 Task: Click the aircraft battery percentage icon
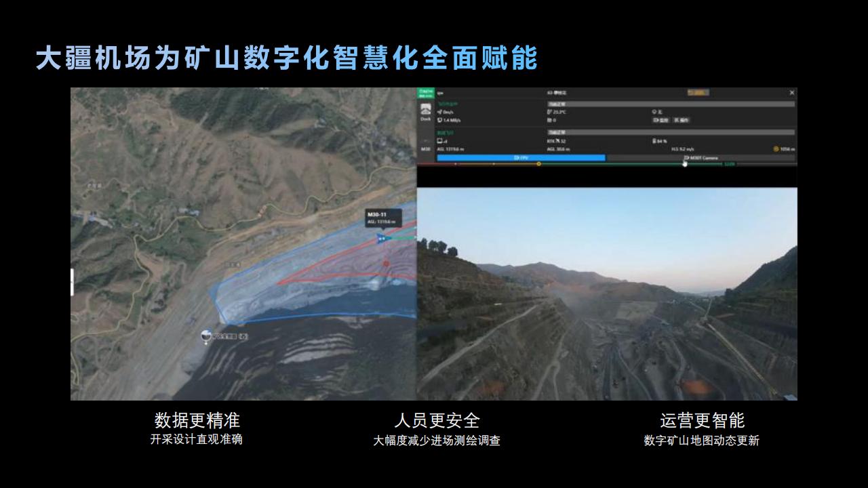(653, 141)
